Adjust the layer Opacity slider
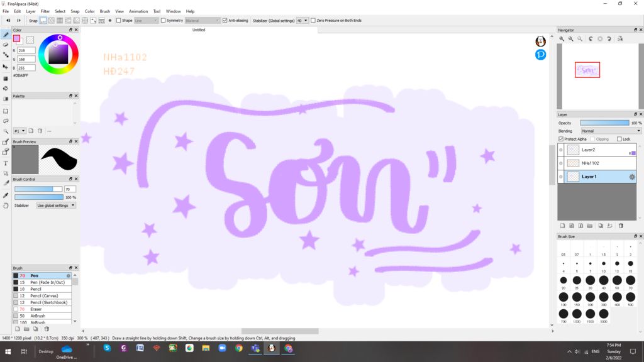This screenshot has width=644, height=362. [x=604, y=123]
